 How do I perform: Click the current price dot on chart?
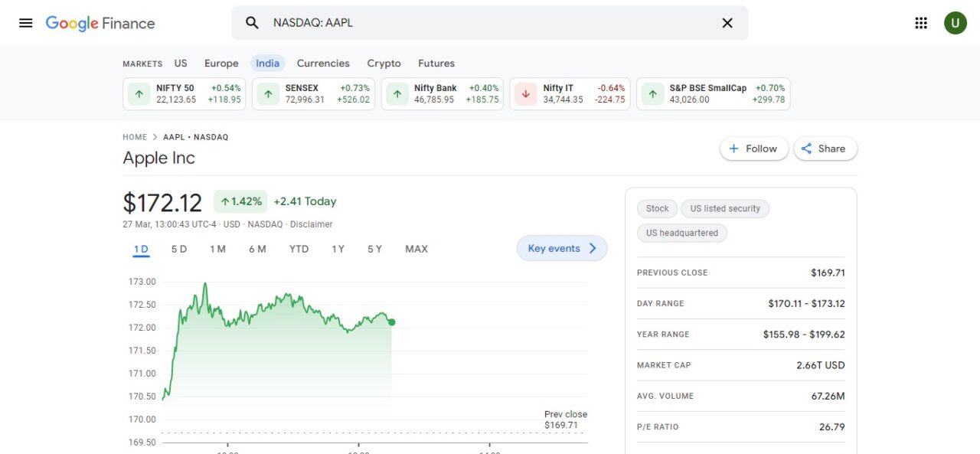click(x=391, y=322)
